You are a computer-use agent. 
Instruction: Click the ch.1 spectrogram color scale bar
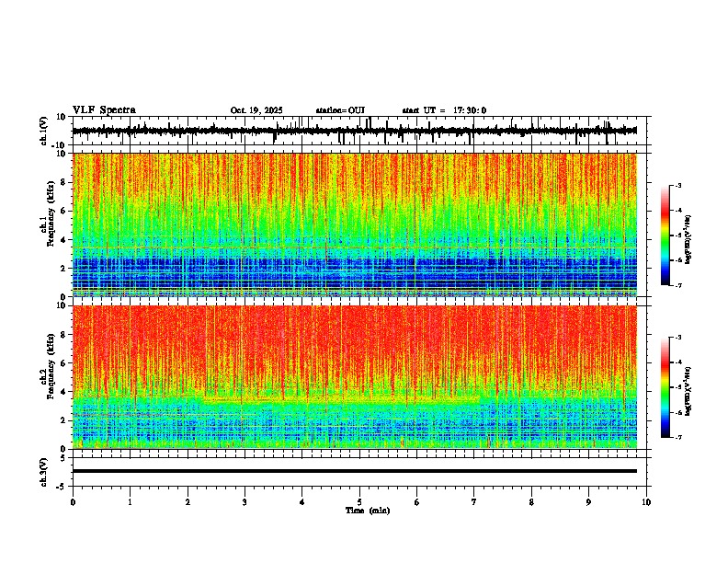point(665,236)
